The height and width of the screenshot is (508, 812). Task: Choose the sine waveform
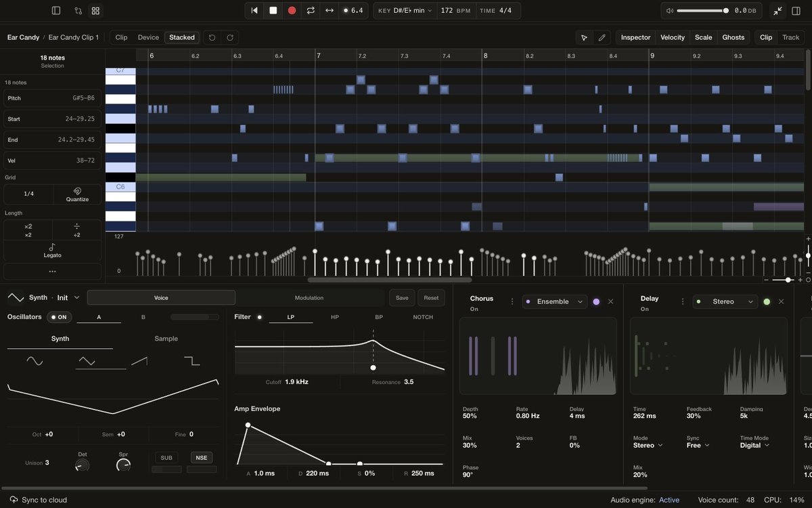pyautogui.click(x=35, y=361)
